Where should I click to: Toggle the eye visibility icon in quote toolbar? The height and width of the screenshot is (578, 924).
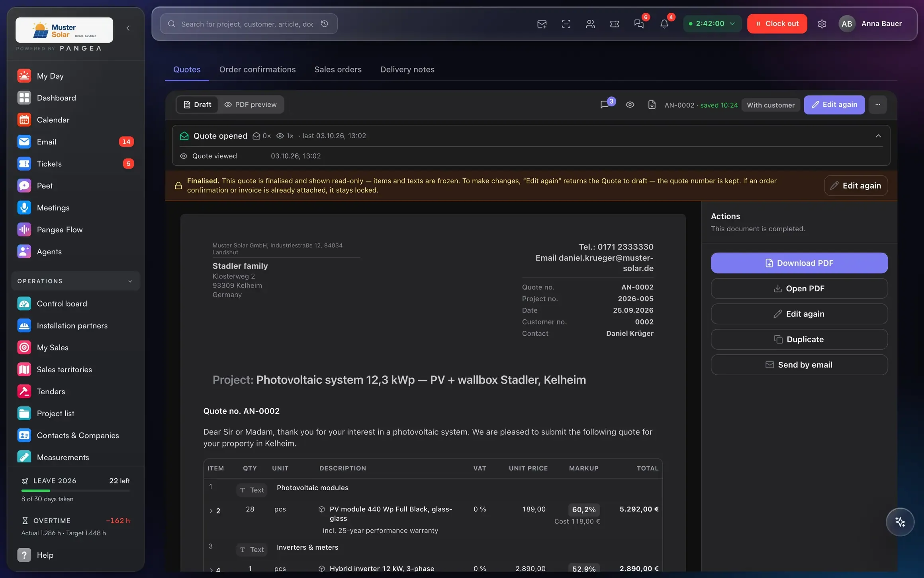point(630,104)
